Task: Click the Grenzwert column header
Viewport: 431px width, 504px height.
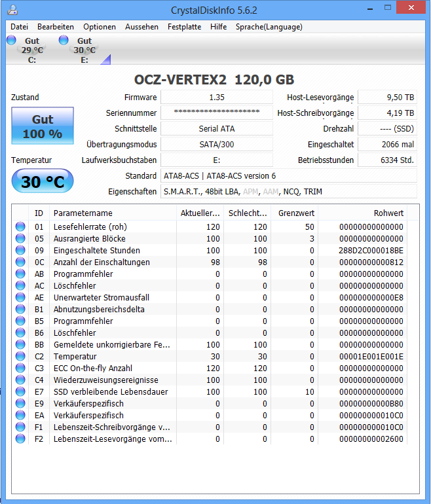Action: (x=295, y=213)
